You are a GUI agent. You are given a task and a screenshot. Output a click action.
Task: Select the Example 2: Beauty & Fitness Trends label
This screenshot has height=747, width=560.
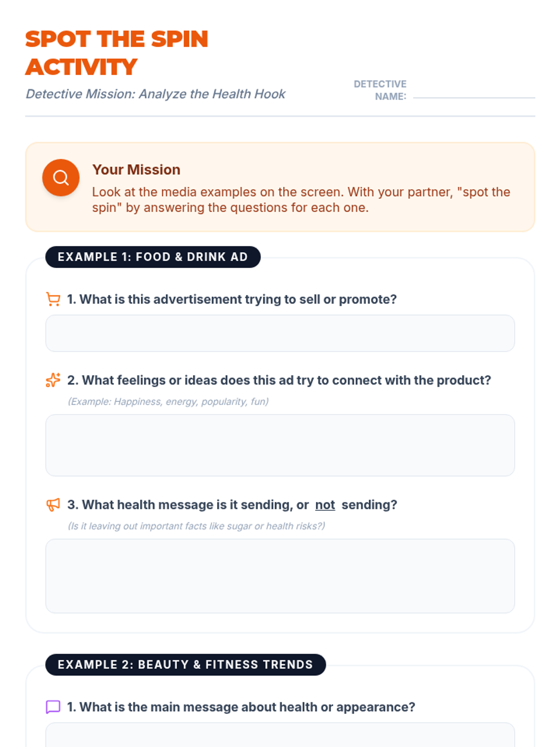click(185, 664)
